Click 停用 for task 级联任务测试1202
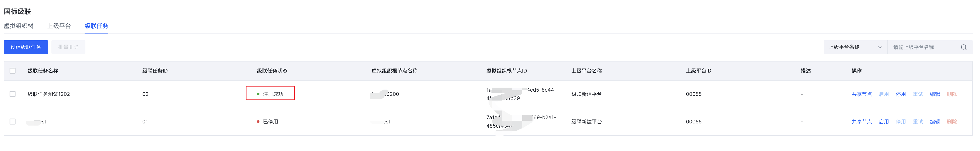Viewport: 980px width, 151px height. pyautogui.click(x=901, y=94)
